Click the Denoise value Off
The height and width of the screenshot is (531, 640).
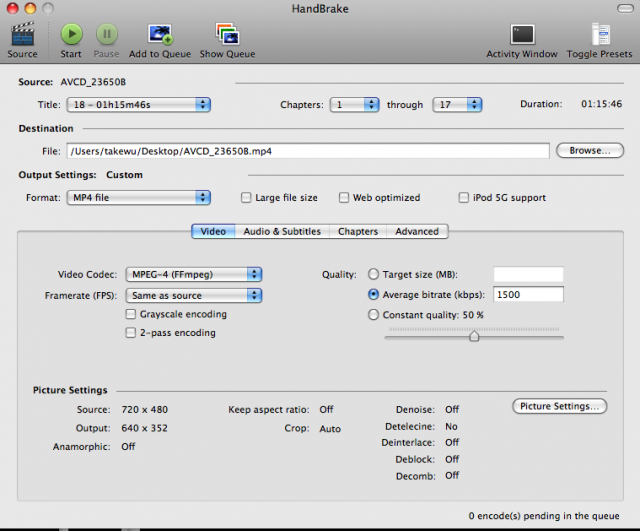click(452, 409)
